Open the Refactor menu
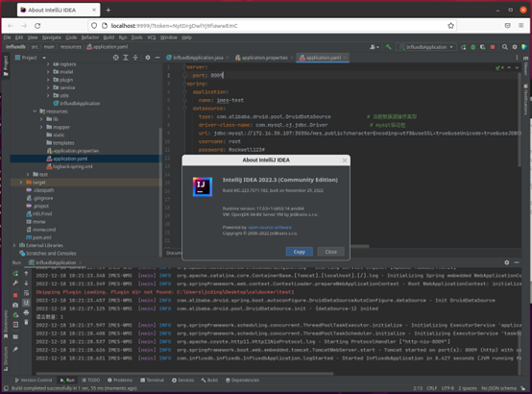The image size is (532, 394). [90, 37]
